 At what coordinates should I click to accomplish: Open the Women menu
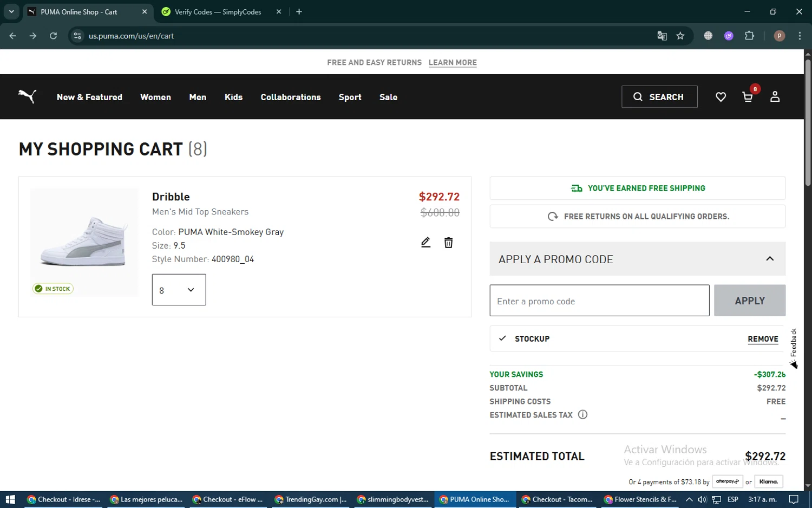[x=155, y=97]
